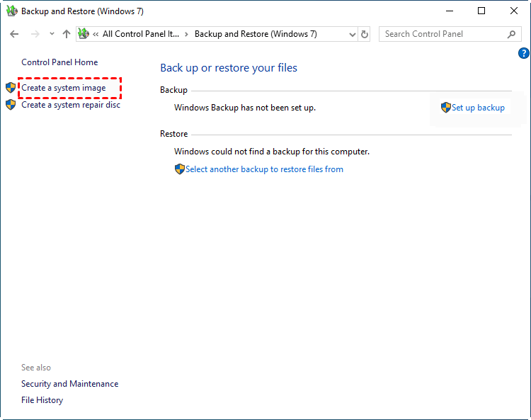Click the Up one level arrow
Screen dimensions: 531x420
click(x=67, y=34)
